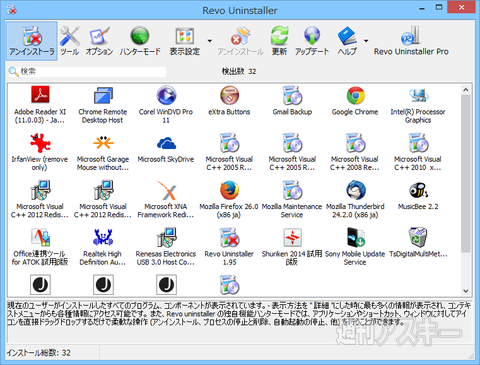Refresh the list with 更新
The width and height of the screenshot is (480, 365).
(279, 41)
